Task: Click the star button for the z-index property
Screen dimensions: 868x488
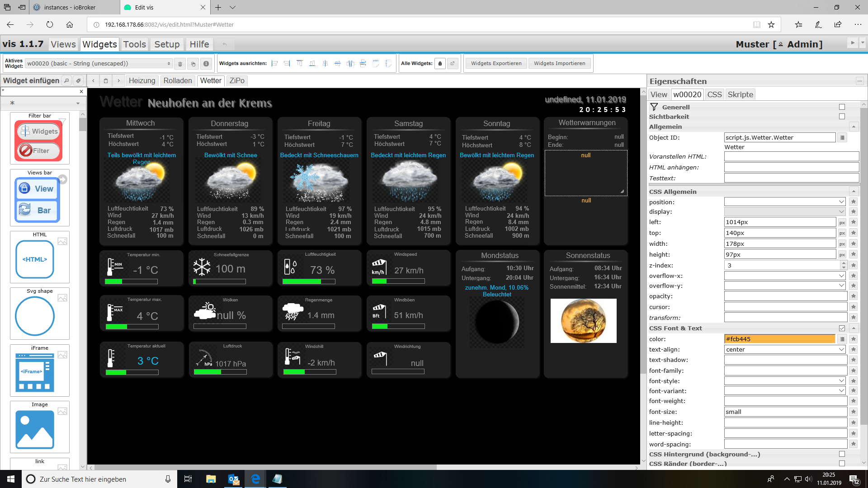Action: [x=854, y=266]
